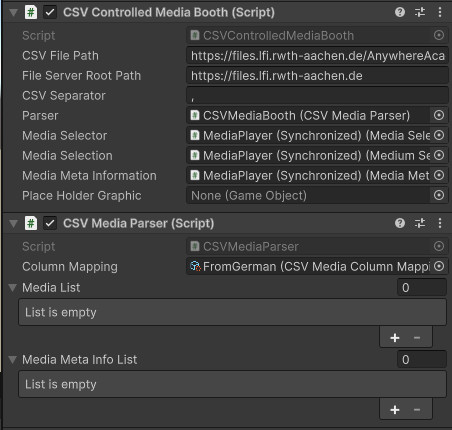
Task: Click script icon in the Media Selection field
Action: (x=195, y=155)
